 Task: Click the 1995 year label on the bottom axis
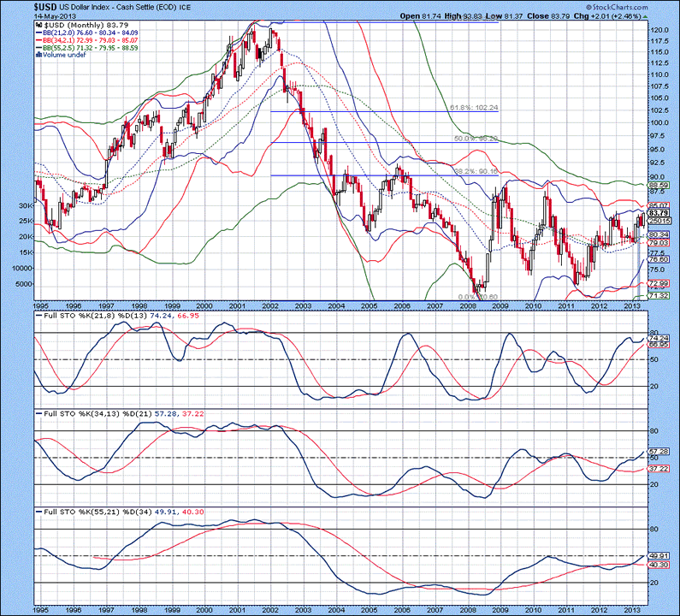[41, 609]
